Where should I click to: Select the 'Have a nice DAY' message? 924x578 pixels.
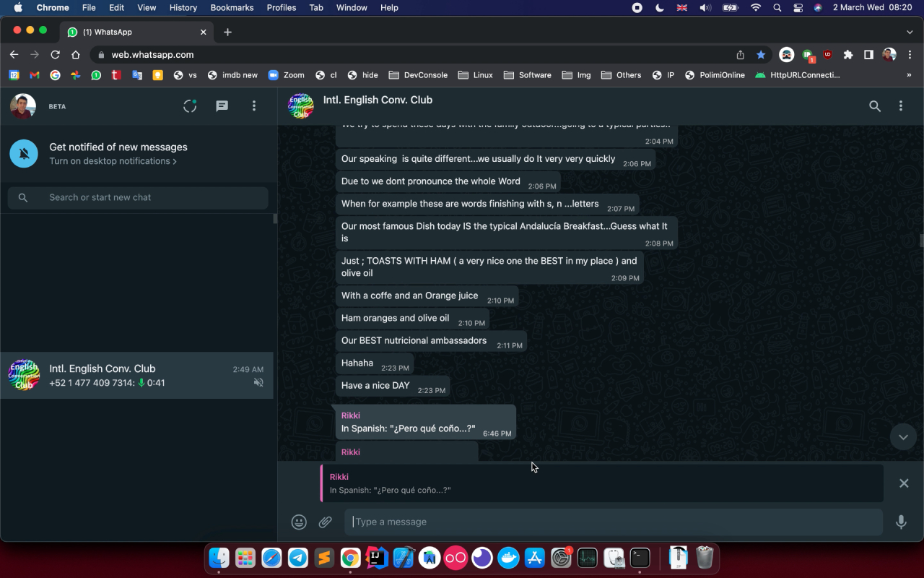(393, 387)
